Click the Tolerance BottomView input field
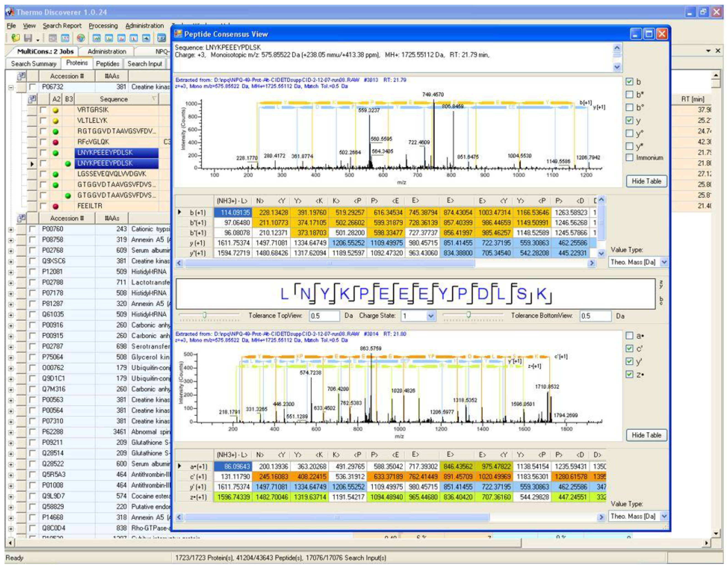The image size is (728, 569). 595,316
